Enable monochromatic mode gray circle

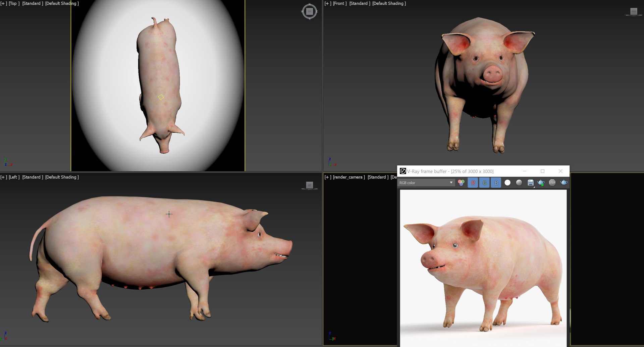(x=519, y=183)
